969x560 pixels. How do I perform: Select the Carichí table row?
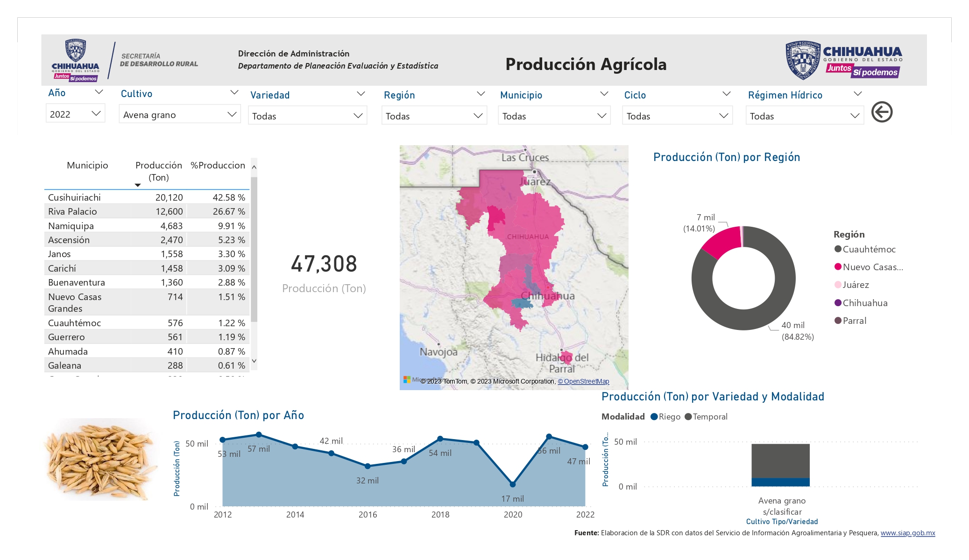tap(147, 268)
